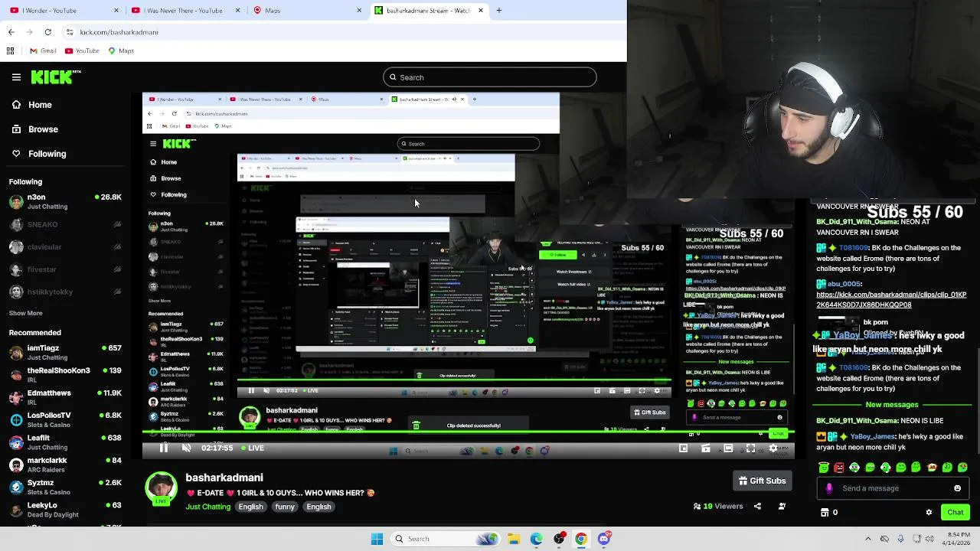Click the green Chat send button
The width and height of the screenshot is (980, 551).
pos(955,513)
